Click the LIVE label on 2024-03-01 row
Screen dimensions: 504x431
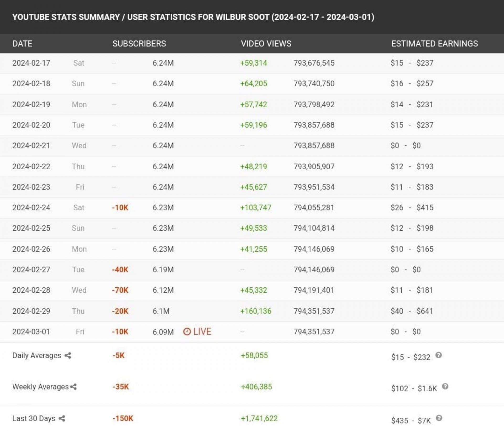point(202,332)
